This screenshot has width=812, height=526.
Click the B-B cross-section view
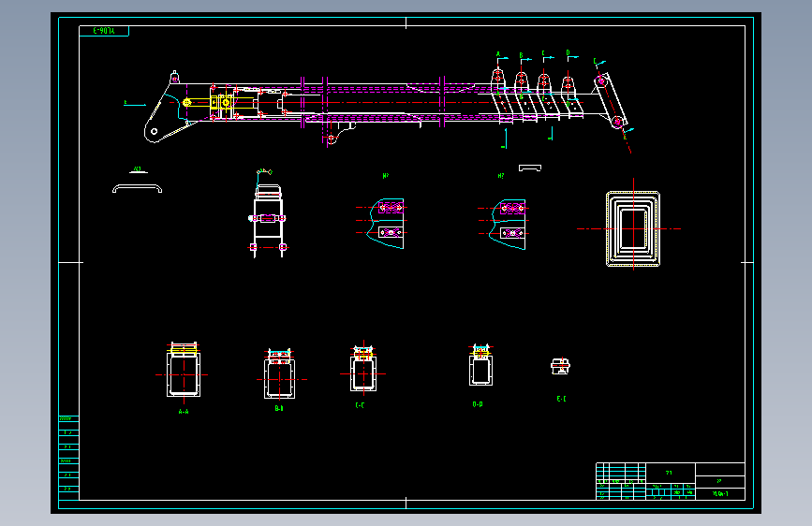[x=280, y=374]
